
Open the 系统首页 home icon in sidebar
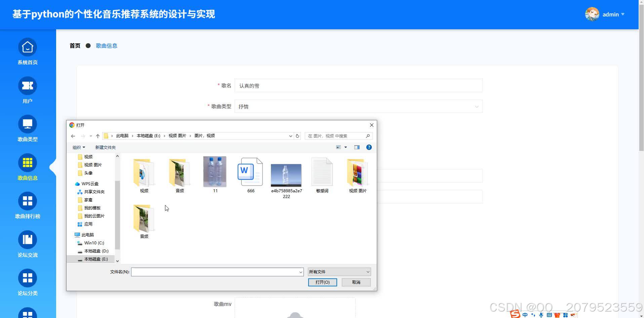(27, 47)
